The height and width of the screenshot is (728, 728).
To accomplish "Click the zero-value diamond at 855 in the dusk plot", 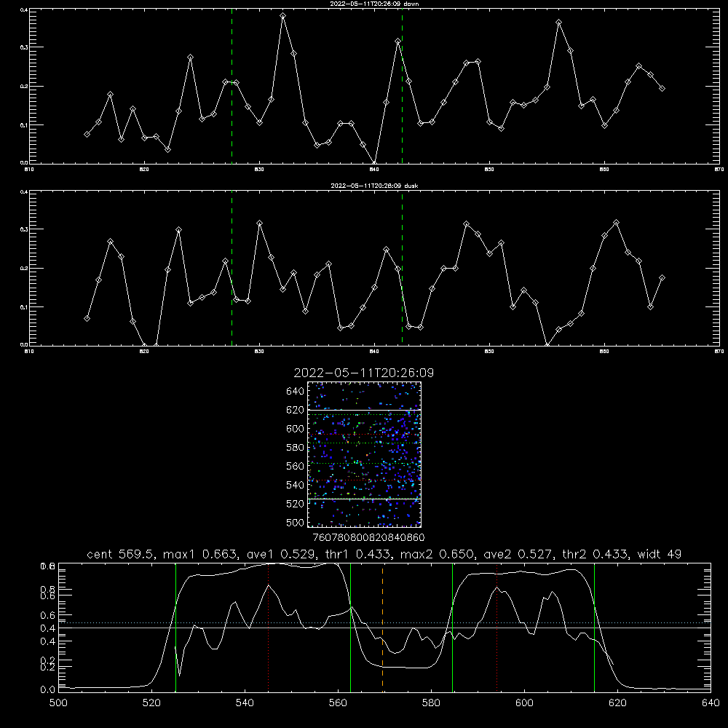I will coord(547,345).
